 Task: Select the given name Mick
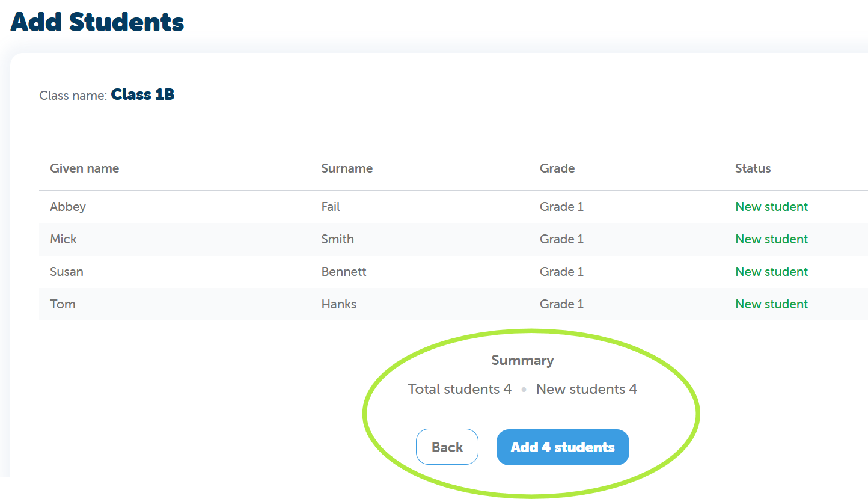(x=63, y=239)
